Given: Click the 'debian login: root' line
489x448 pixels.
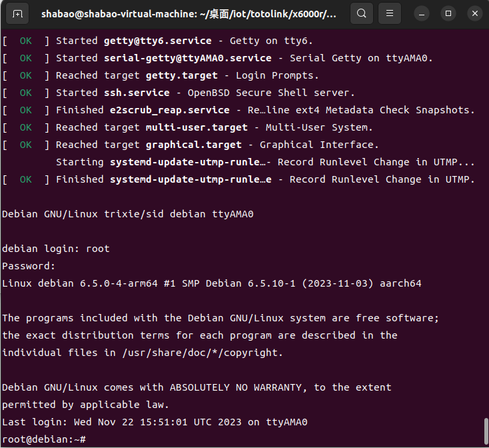Looking at the screenshot, I should coord(56,249).
